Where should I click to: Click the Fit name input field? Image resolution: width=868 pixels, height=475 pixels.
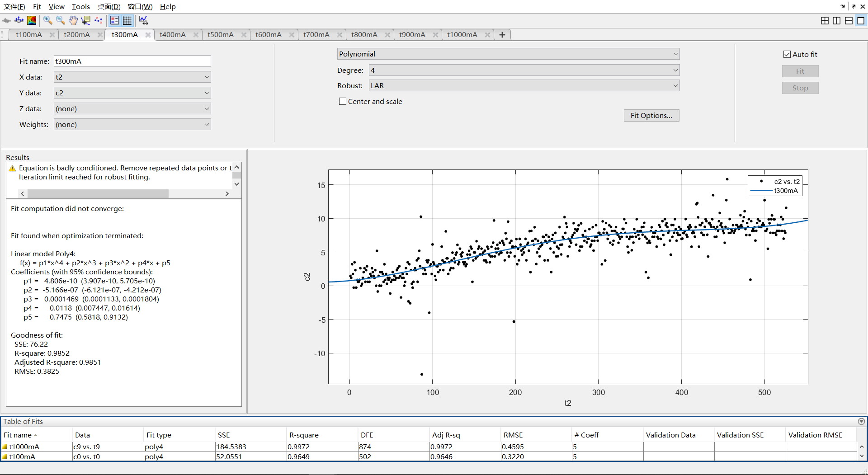132,61
